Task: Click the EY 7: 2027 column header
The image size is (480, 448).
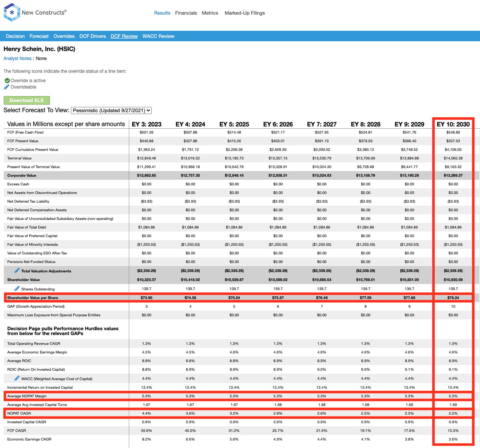Action: point(322,124)
